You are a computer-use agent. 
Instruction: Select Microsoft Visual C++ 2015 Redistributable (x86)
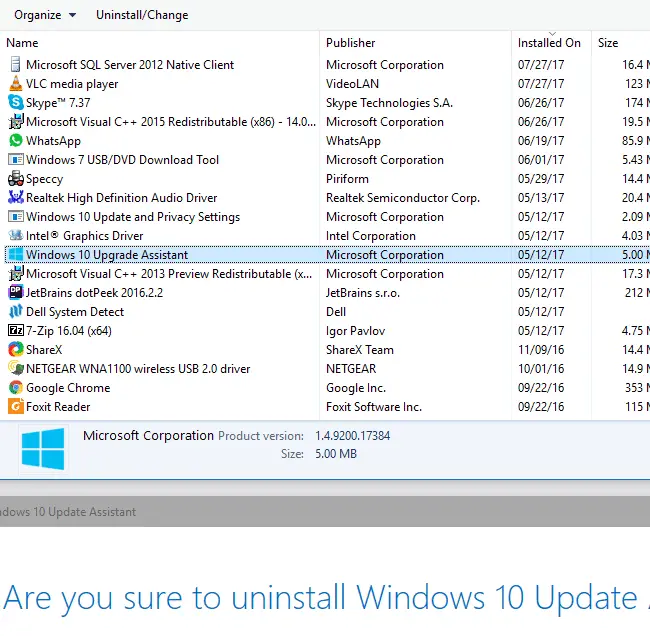171,121
